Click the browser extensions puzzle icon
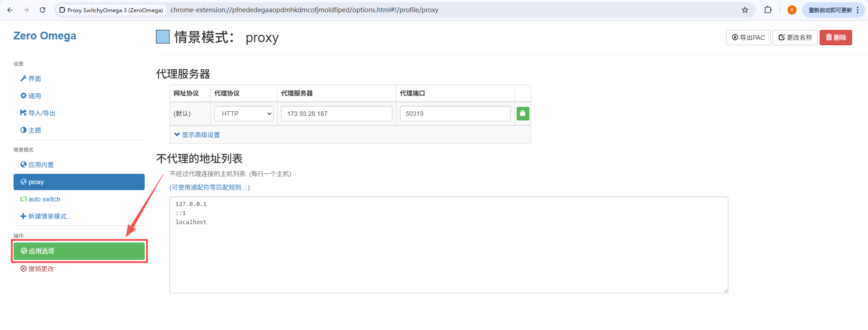 coord(768,10)
